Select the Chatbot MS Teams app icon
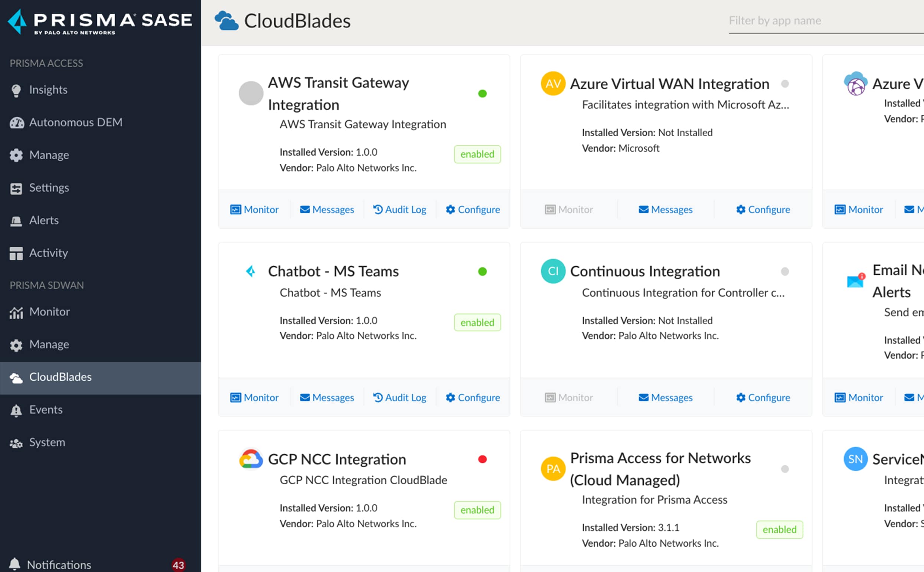Viewport: 924px width, 572px height. click(x=251, y=271)
